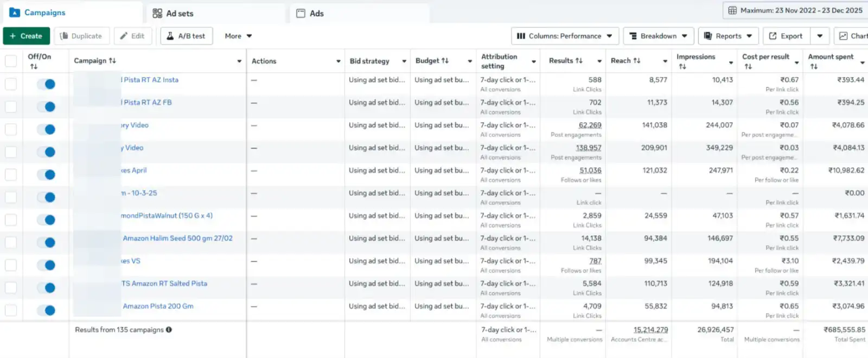Tick the checkbox for Amazon Pista 200 Gm row
Image resolution: width=868 pixels, height=358 pixels.
click(x=11, y=310)
